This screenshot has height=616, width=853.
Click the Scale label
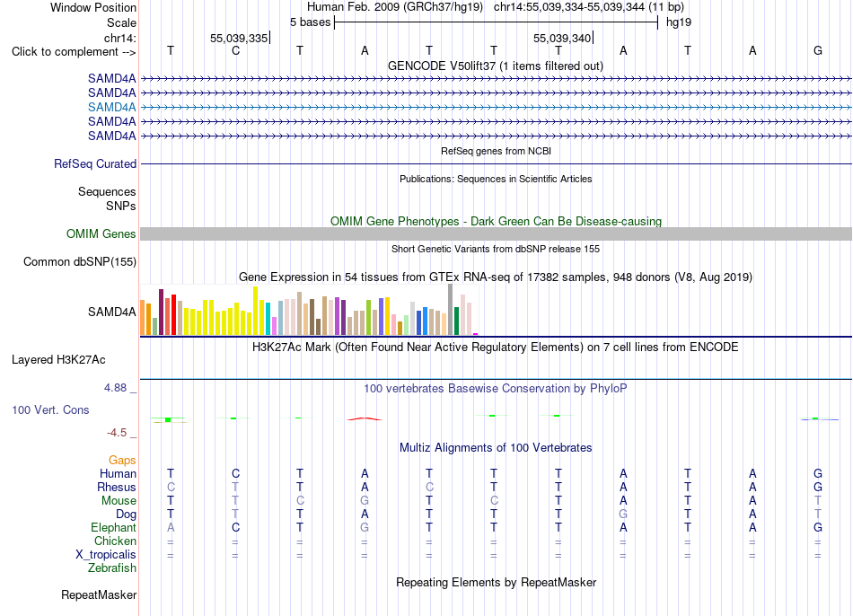pyautogui.click(x=121, y=22)
